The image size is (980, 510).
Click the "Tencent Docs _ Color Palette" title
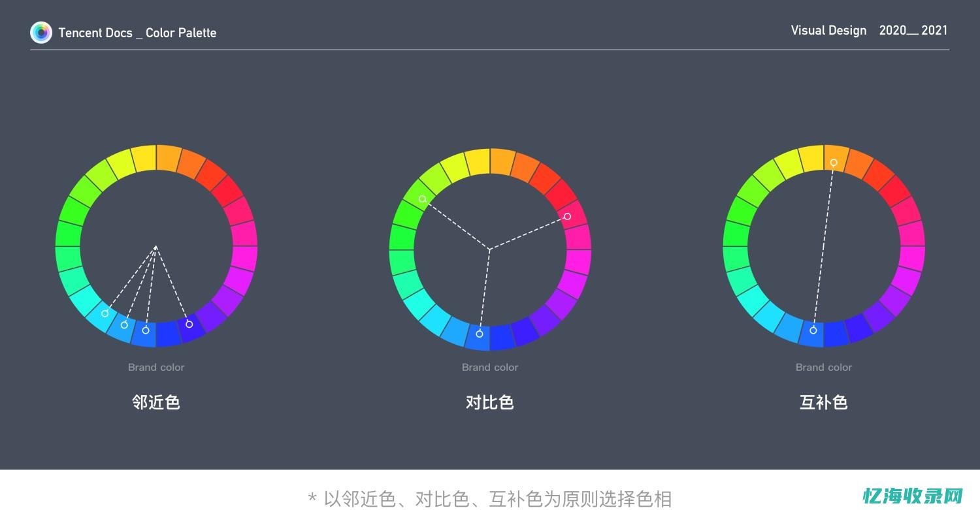point(137,33)
